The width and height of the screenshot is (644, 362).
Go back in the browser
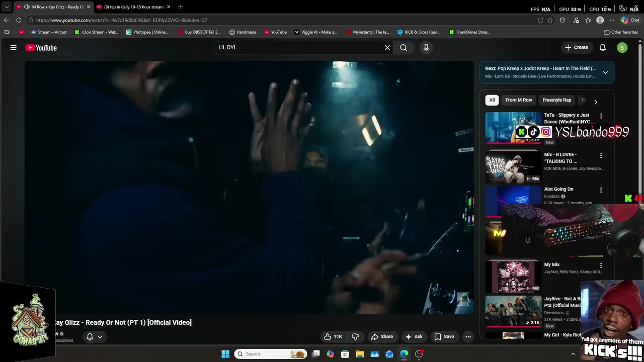(x=7, y=20)
